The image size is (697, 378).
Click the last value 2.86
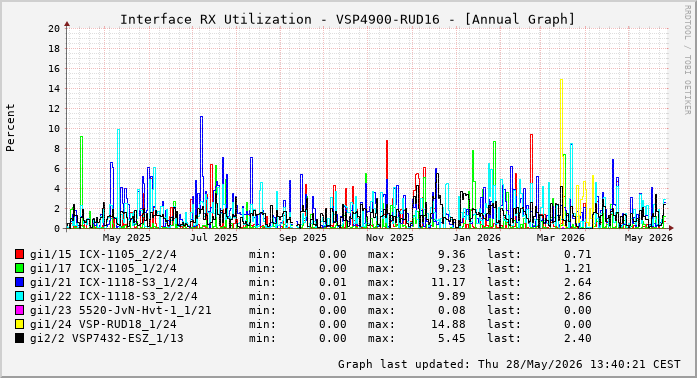tap(578, 296)
